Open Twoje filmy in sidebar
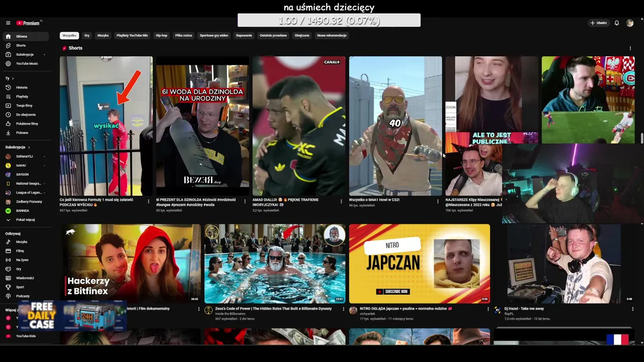Viewport: 644px width, 362px height. click(x=25, y=106)
